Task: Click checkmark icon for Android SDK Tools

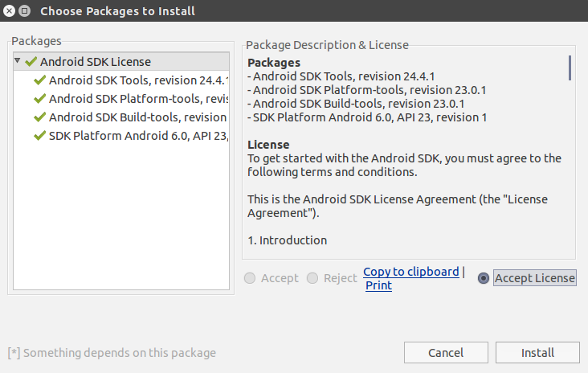Action: point(39,80)
